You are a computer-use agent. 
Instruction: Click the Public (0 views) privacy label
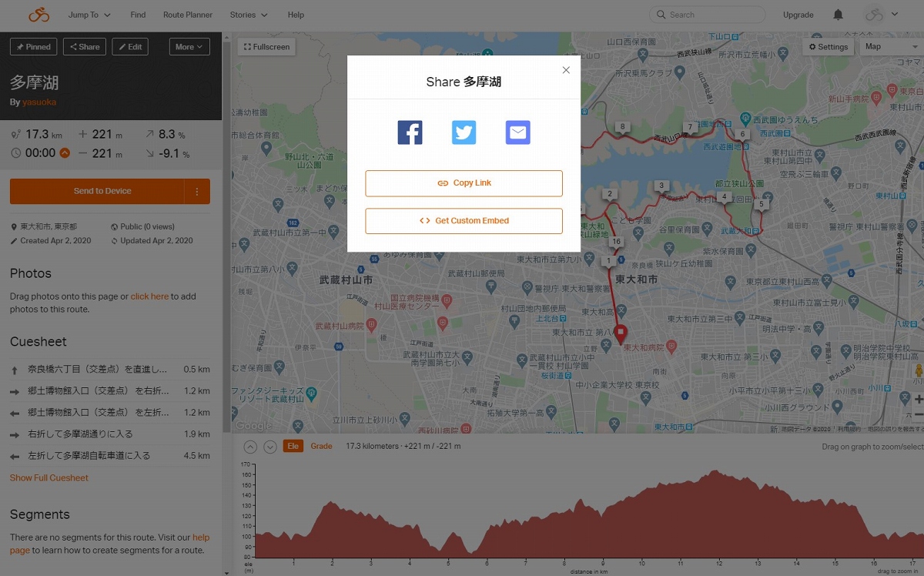[x=143, y=227]
